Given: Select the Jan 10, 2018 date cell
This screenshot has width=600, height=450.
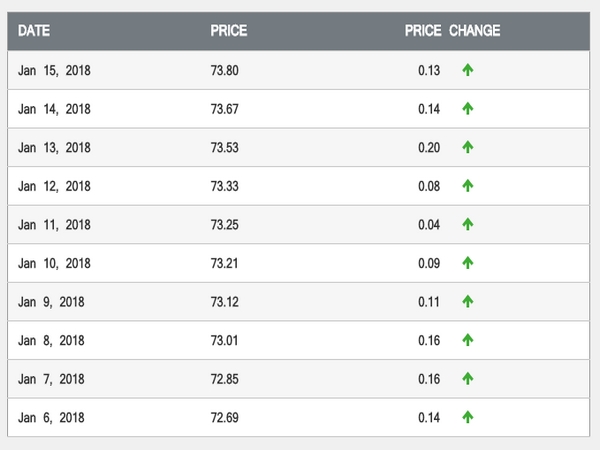Looking at the screenshot, I should tap(54, 263).
